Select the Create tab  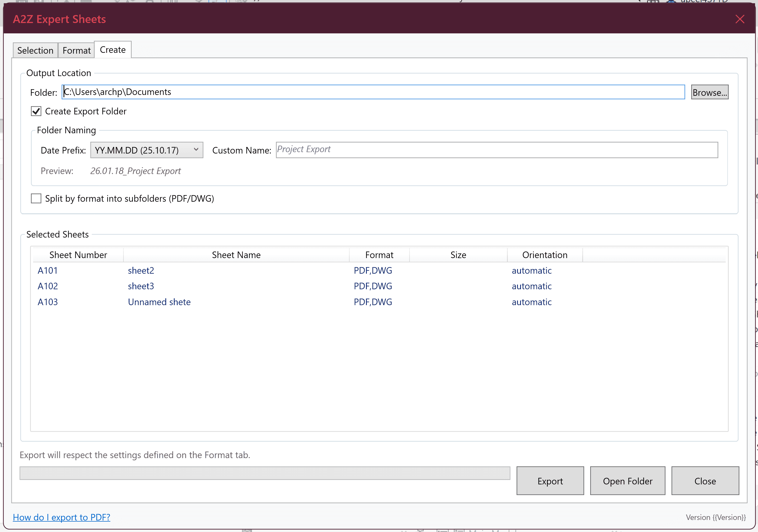tap(113, 50)
